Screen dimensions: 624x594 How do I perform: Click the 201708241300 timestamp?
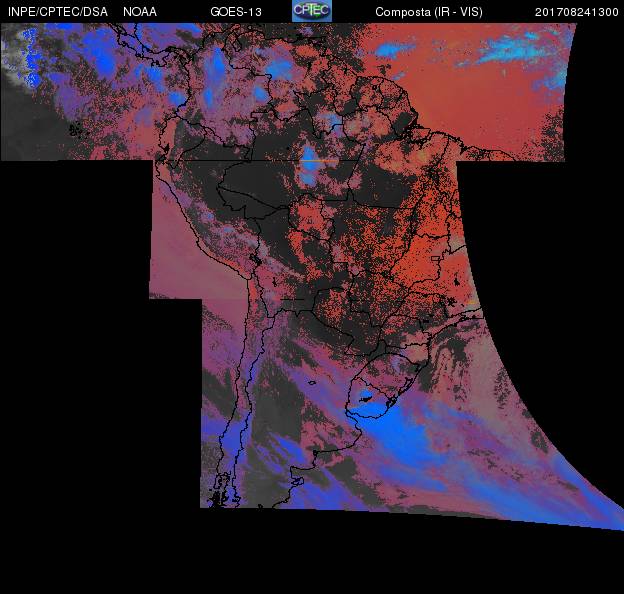pyautogui.click(x=577, y=12)
